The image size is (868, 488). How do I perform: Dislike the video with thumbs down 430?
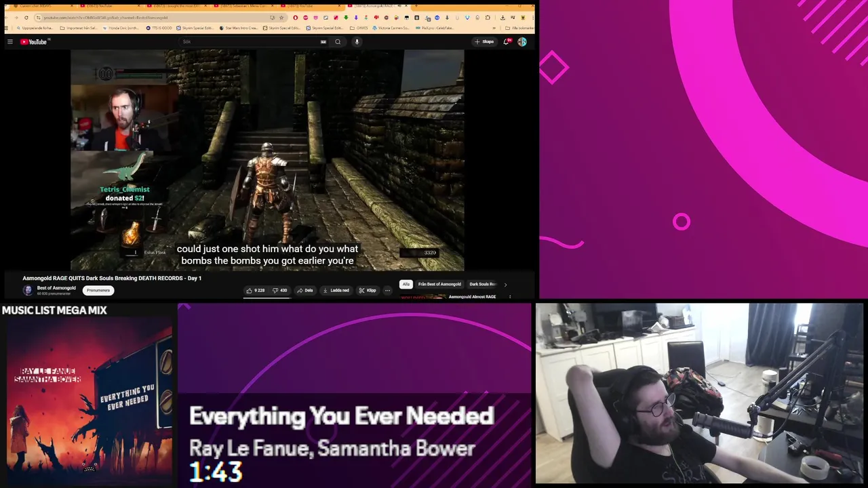[x=279, y=290]
